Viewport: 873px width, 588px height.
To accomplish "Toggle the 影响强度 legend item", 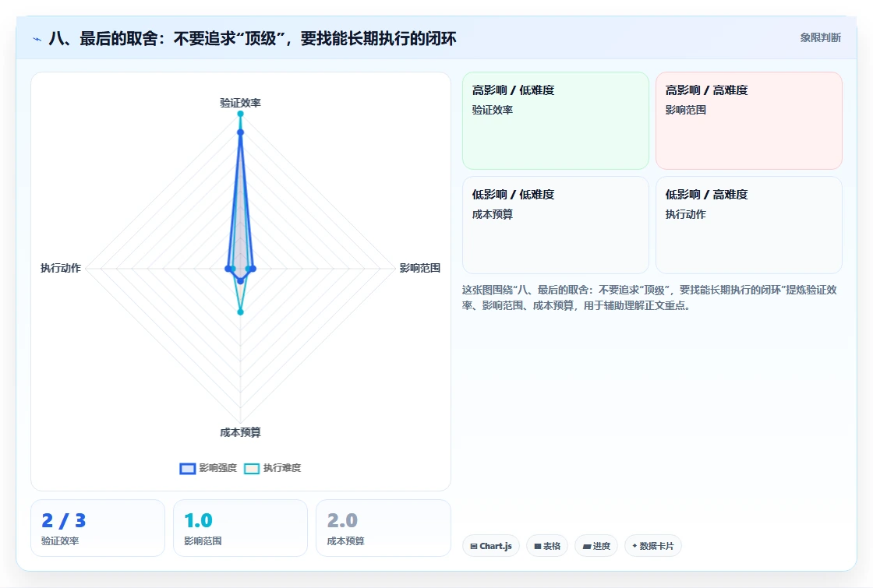I will (x=208, y=468).
